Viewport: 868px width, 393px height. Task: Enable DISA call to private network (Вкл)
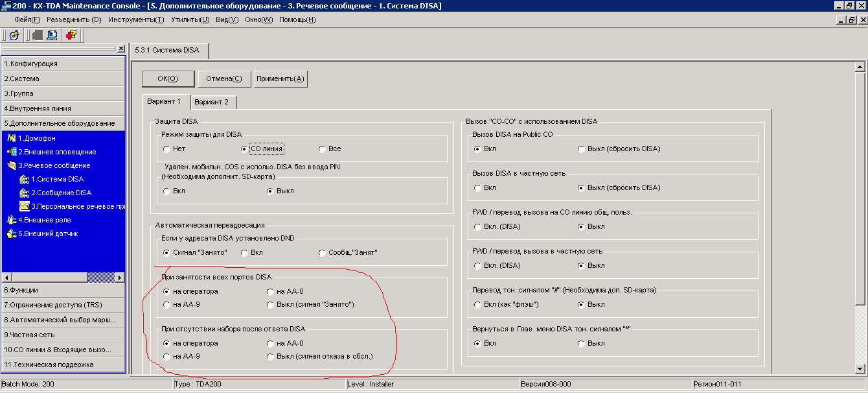point(478,187)
